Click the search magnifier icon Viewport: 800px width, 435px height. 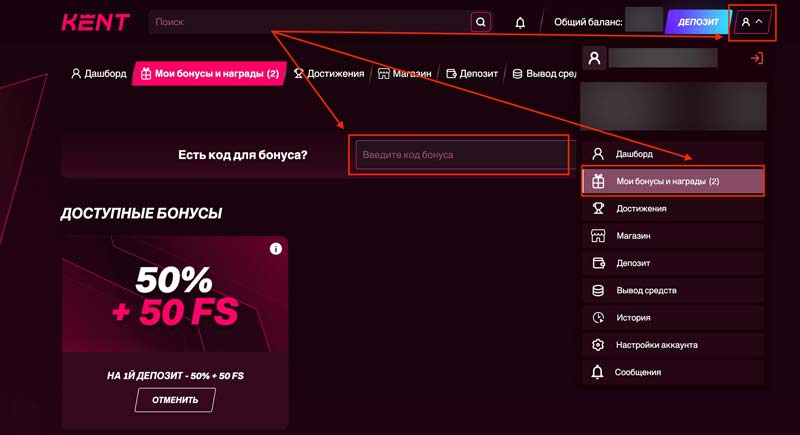click(480, 22)
